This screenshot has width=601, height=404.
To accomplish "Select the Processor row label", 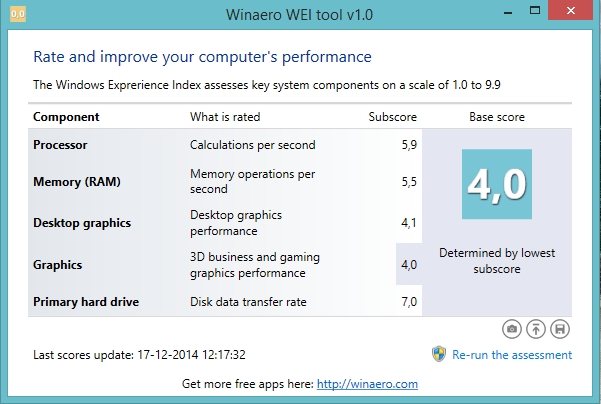I will pos(60,145).
